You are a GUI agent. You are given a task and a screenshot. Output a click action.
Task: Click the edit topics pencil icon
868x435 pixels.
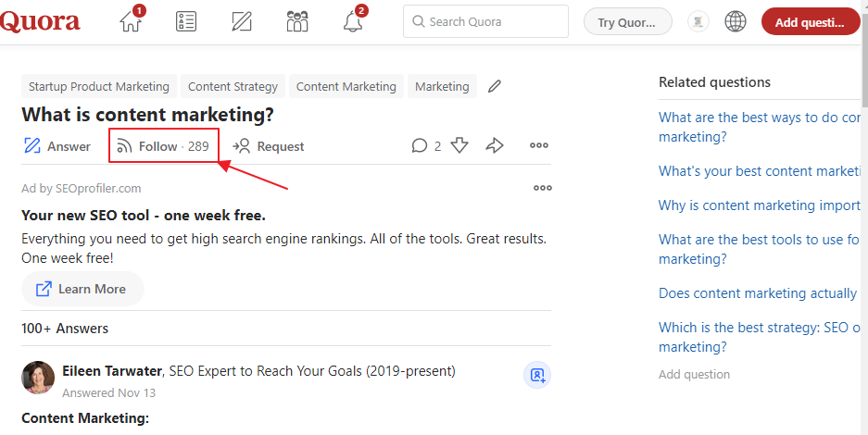[x=495, y=86]
